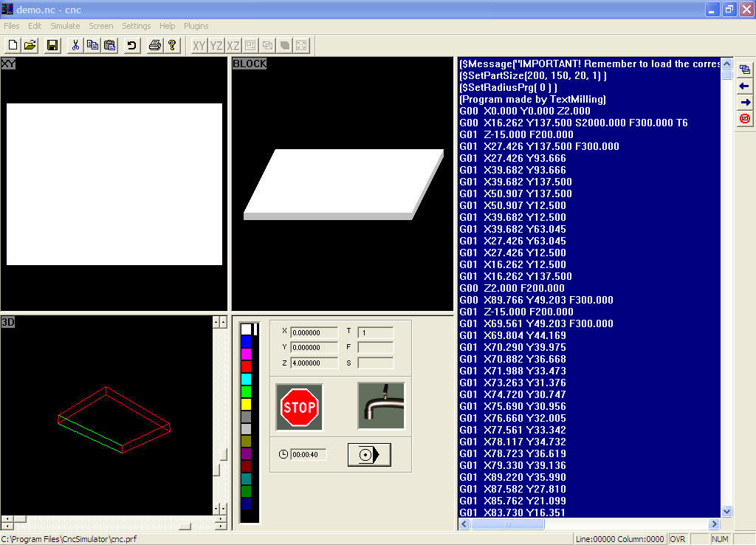Save the program with the floppy disk icon
This screenshot has height=545, width=756.
tap(52, 46)
